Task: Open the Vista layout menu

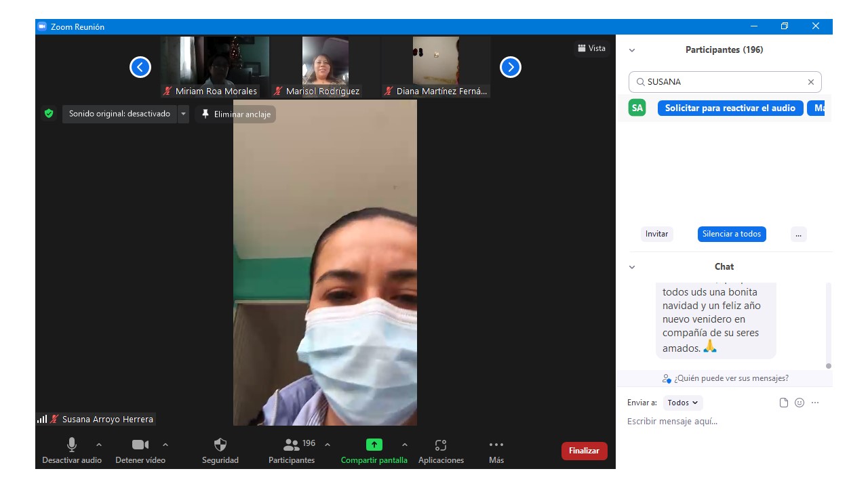Action: pos(591,48)
